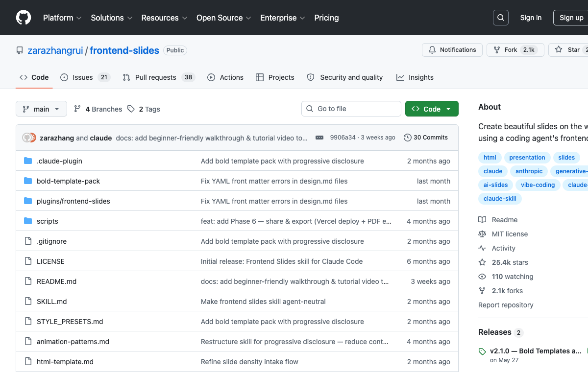This screenshot has height=372, width=588.
Task: Select the slides topic tag
Action: tap(566, 158)
